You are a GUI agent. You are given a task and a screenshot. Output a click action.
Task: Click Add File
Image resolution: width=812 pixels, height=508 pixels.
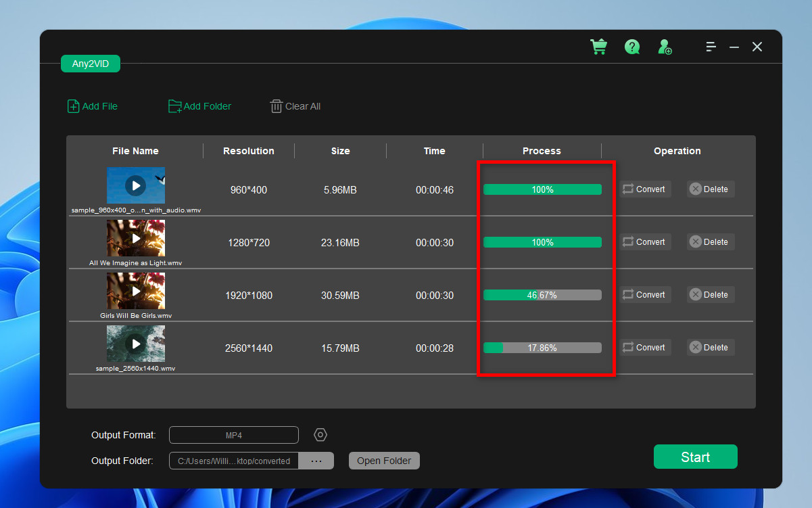click(93, 106)
